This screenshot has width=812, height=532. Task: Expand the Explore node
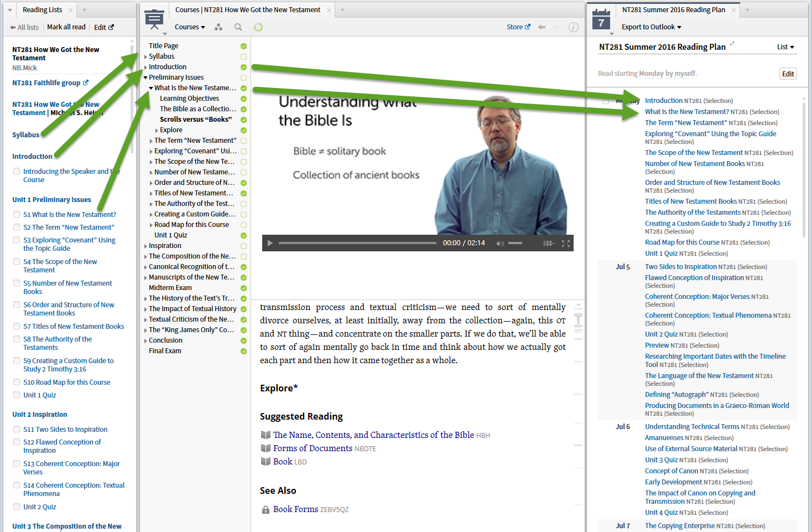point(157,130)
